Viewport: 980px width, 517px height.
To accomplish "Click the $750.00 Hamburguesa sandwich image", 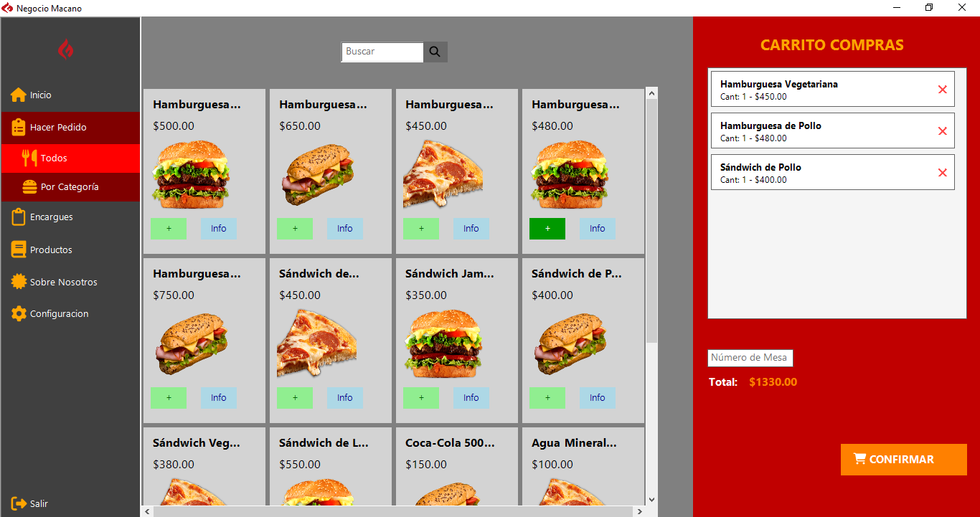I will coord(191,343).
